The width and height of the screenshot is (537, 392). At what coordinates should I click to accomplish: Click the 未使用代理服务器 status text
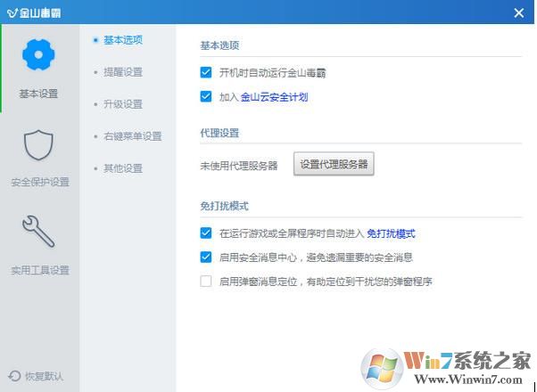tap(239, 166)
